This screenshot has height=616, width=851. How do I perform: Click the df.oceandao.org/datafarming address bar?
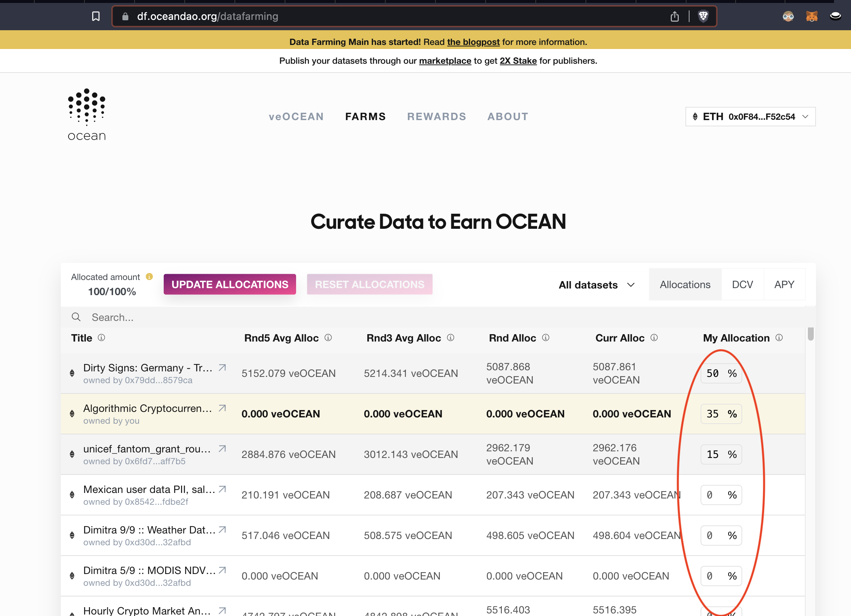(x=414, y=16)
